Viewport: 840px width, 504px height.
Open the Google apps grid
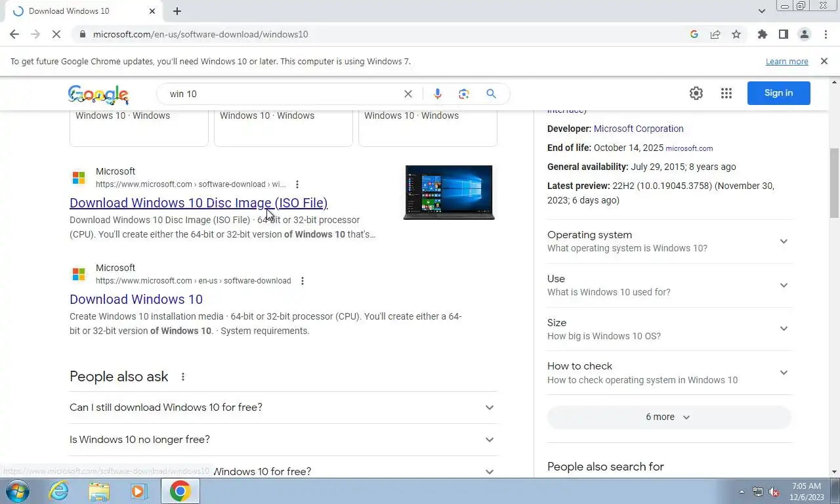click(726, 93)
